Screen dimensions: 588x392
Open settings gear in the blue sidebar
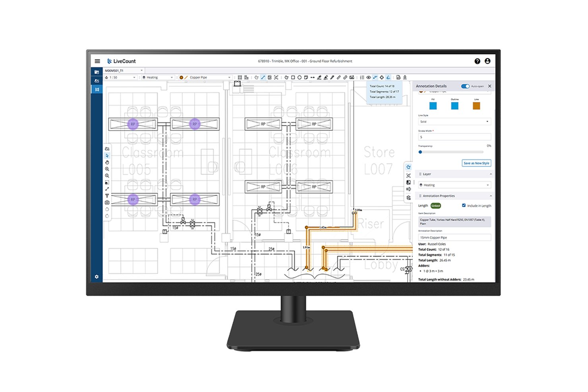pyautogui.click(x=97, y=277)
